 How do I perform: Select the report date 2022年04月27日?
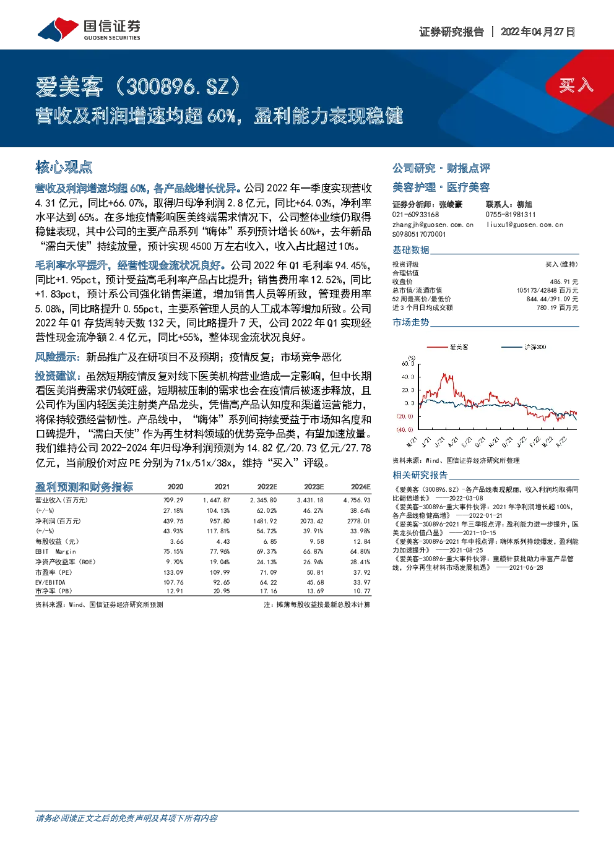tap(538, 32)
